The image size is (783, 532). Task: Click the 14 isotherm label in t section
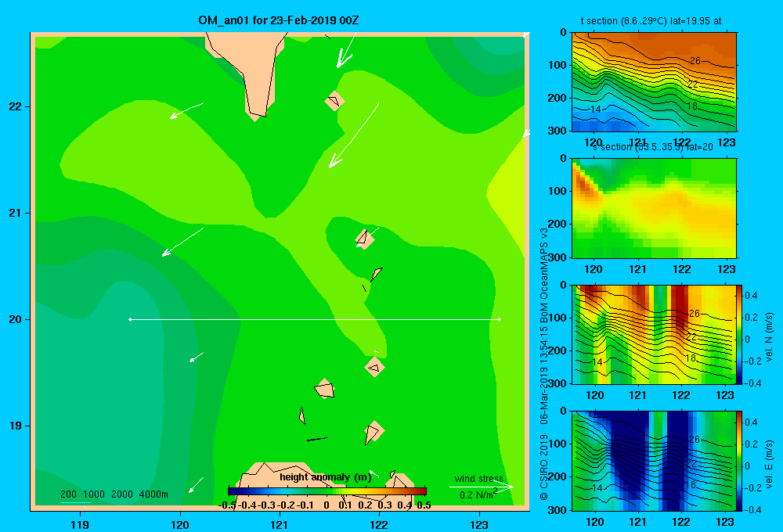pyautogui.click(x=596, y=110)
